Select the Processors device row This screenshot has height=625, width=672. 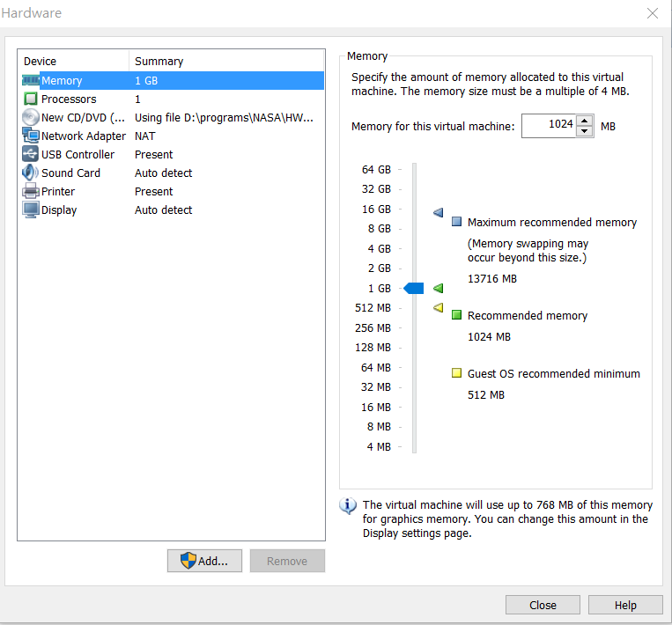point(174,99)
